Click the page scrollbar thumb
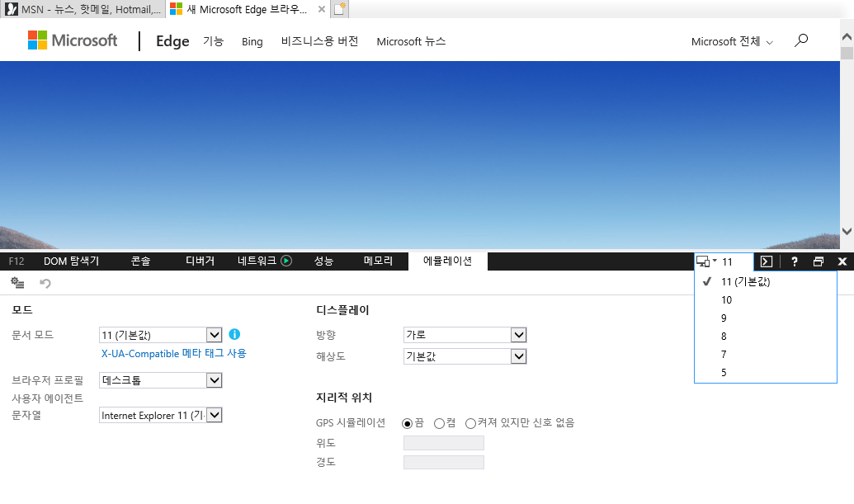854x504 pixels. pyautogui.click(x=847, y=53)
